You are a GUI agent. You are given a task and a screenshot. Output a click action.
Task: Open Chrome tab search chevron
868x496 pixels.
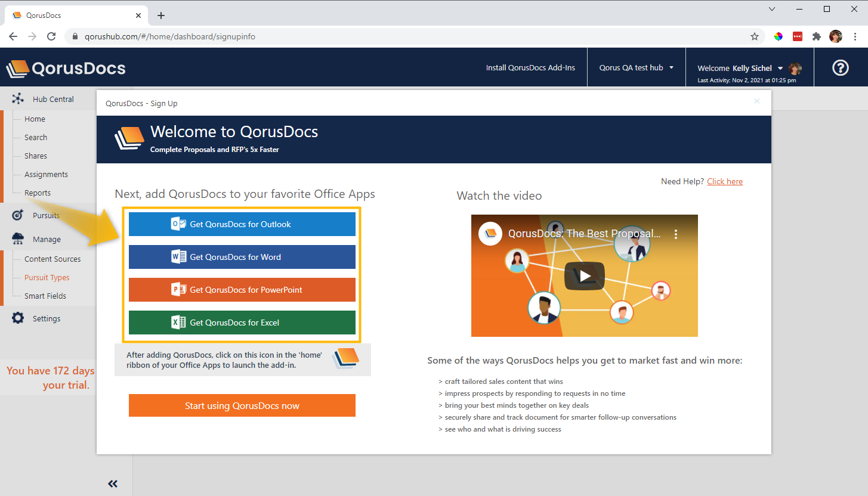[772, 9]
